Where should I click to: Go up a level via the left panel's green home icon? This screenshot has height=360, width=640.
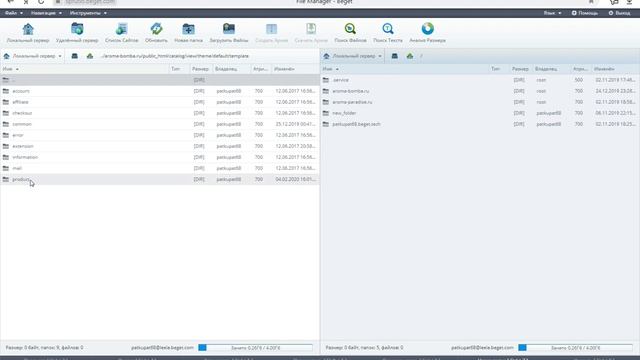tap(90, 56)
